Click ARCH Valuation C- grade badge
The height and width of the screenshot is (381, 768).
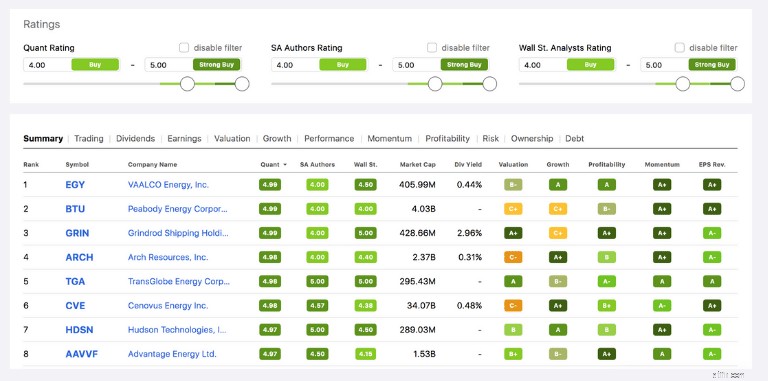point(513,257)
